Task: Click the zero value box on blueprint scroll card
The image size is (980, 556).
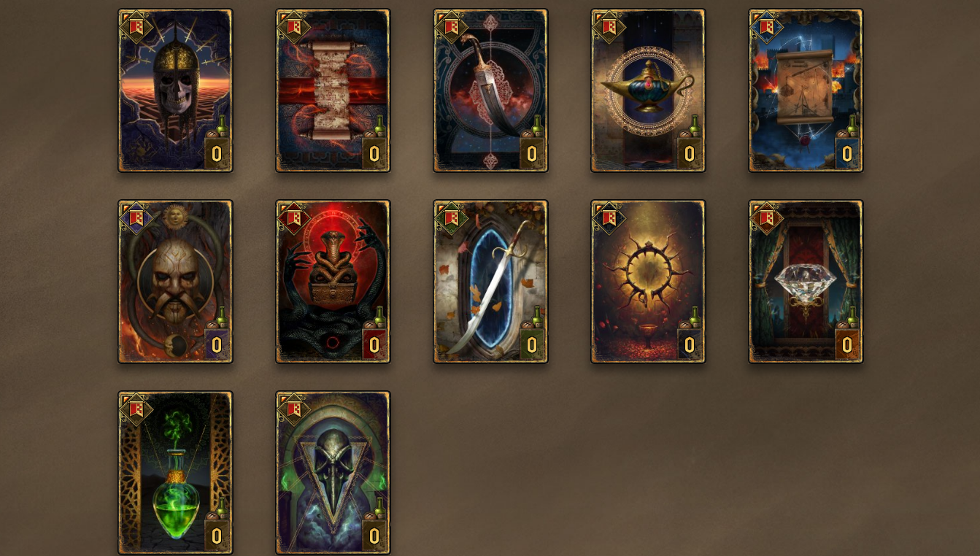Action: point(847,154)
